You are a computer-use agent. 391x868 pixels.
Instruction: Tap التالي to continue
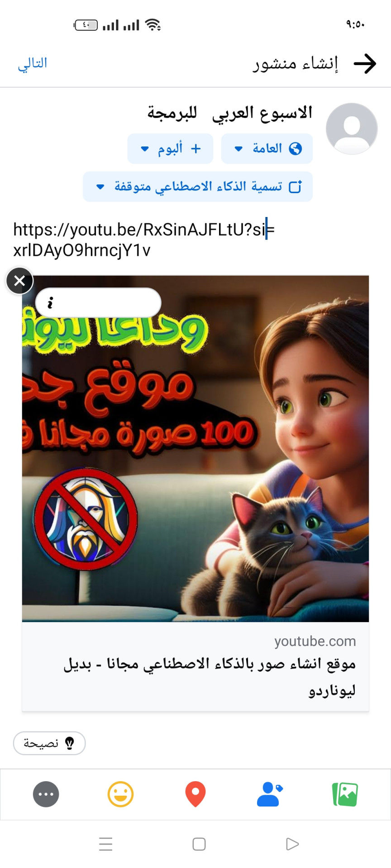click(x=33, y=63)
